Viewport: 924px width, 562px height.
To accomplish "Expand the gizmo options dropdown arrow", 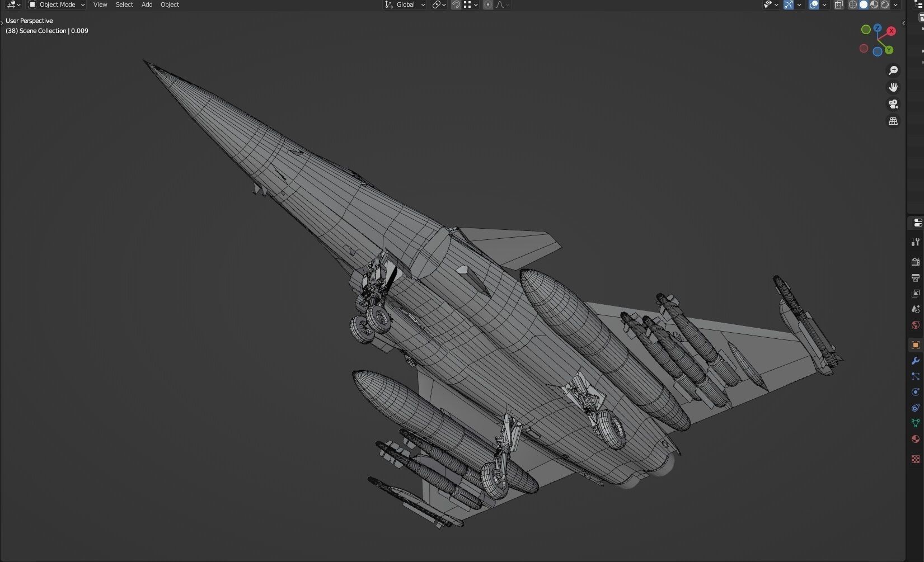I will coord(799,4).
